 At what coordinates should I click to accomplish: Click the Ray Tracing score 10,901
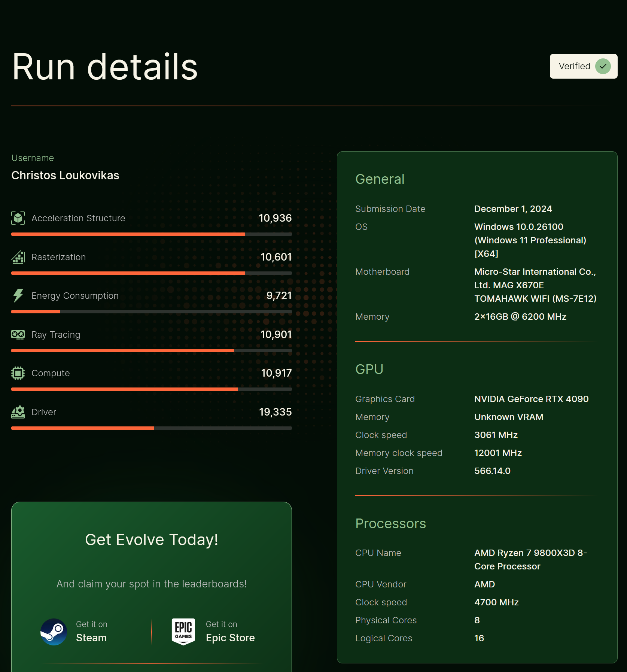click(x=276, y=334)
